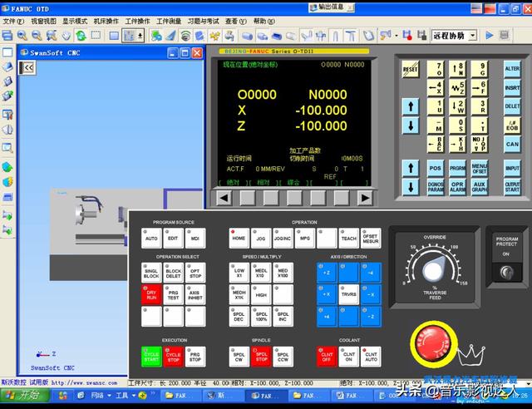
Task: Open dropdown arrow beside the highlighted toolbar button
Action: [140, 35]
